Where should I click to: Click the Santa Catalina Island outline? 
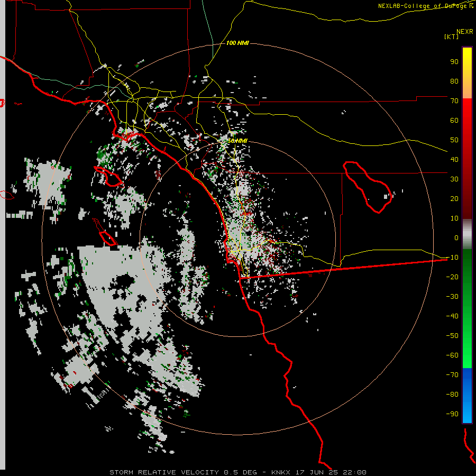point(108,176)
